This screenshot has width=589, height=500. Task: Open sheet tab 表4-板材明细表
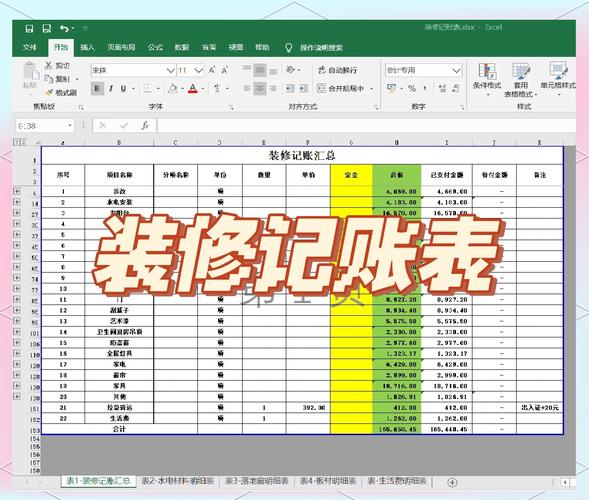click(328, 481)
